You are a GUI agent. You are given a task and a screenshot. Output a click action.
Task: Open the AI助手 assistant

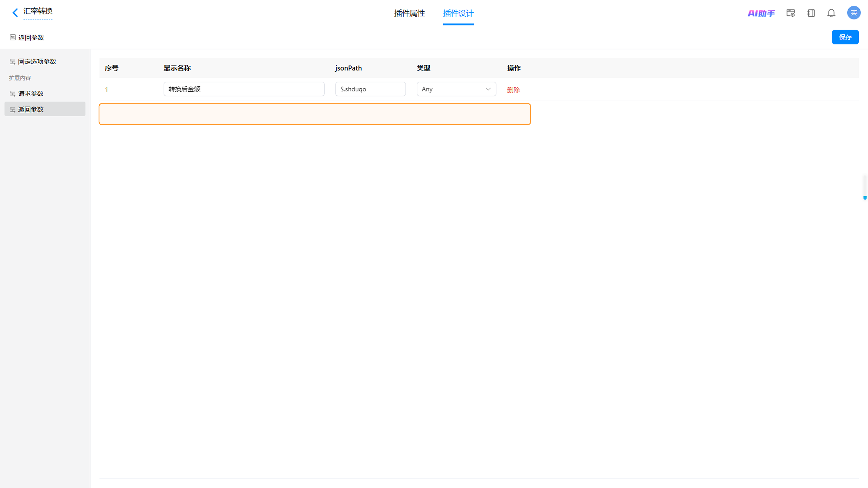tap(761, 13)
